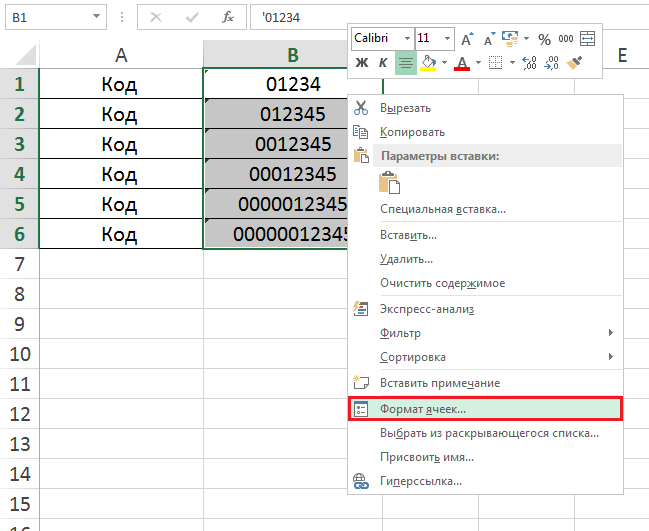Click the Cut scissors icon in context menu
This screenshot has height=531, width=649.
tap(361, 108)
